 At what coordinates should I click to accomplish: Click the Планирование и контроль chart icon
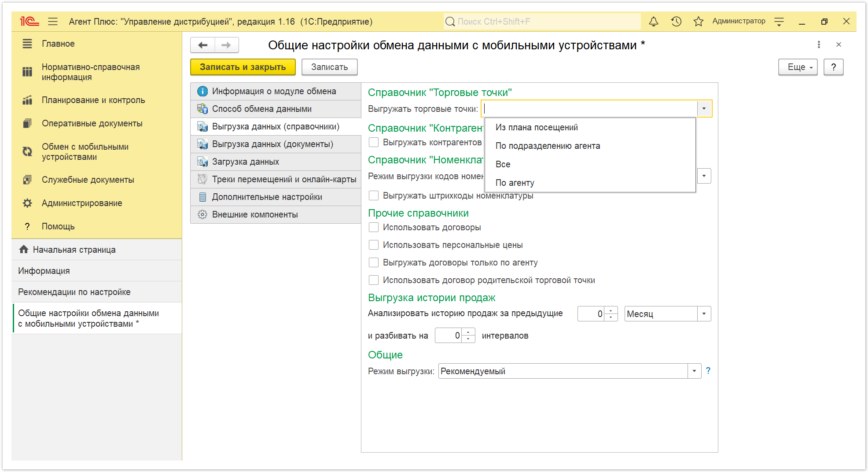[27, 100]
